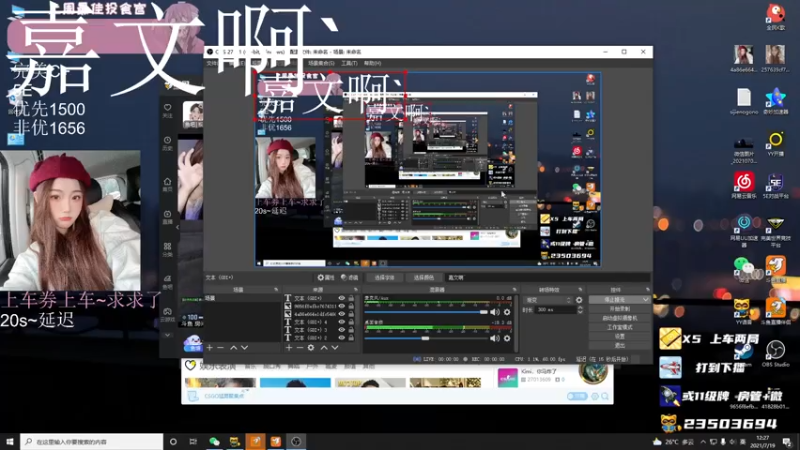
Task: Open OBS 设置 settings button
Action: (619, 336)
